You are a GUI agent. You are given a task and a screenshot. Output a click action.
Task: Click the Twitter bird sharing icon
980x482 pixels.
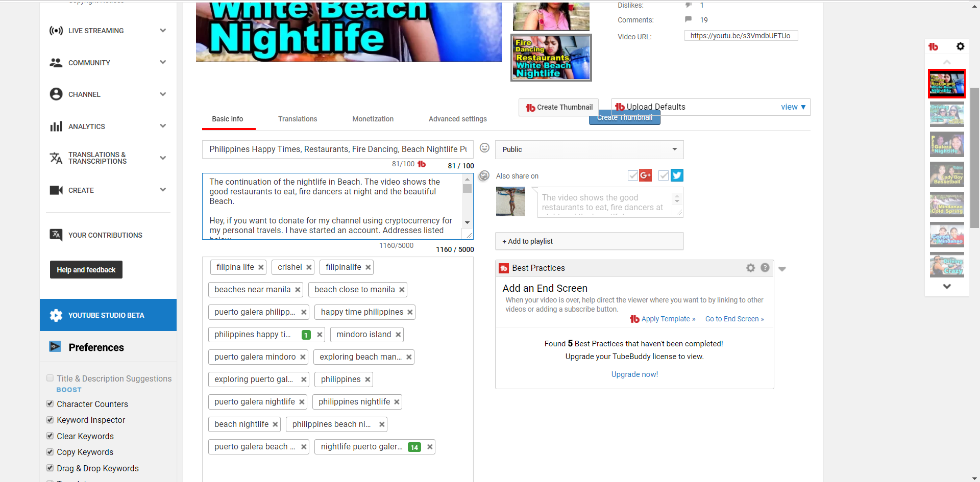pos(676,175)
